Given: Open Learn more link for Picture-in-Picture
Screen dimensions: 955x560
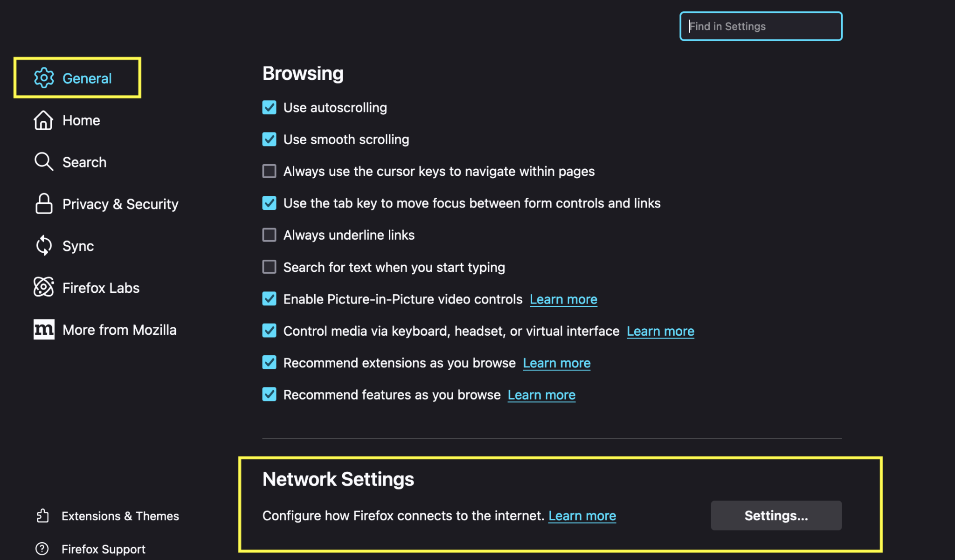Looking at the screenshot, I should [x=563, y=299].
